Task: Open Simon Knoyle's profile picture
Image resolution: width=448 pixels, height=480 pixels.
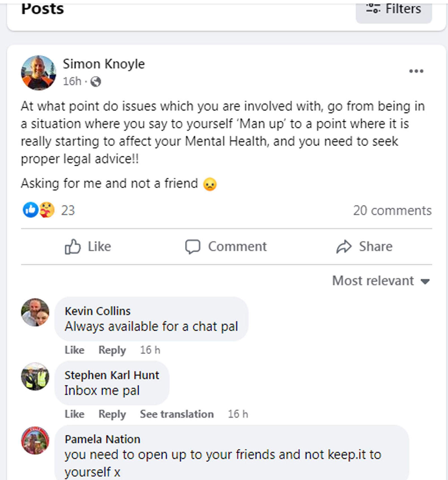Action: pos(39,73)
